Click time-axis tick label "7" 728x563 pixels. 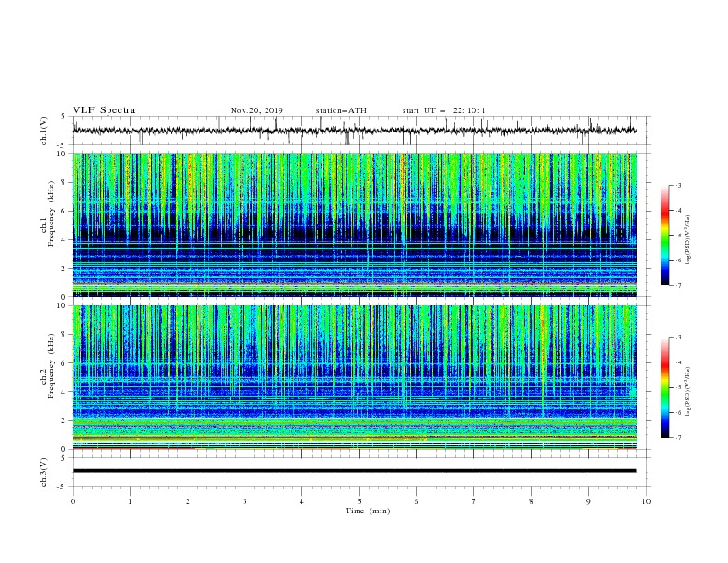pos(474,501)
